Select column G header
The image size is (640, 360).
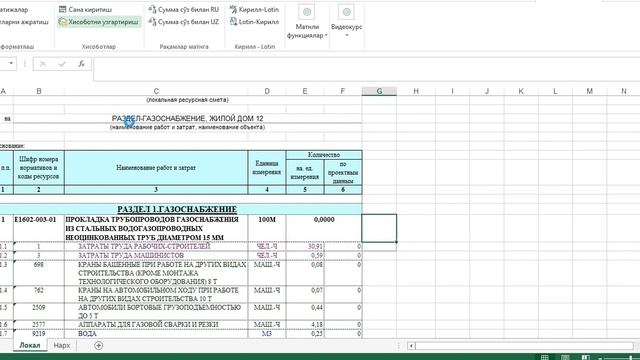click(x=379, y=91)
